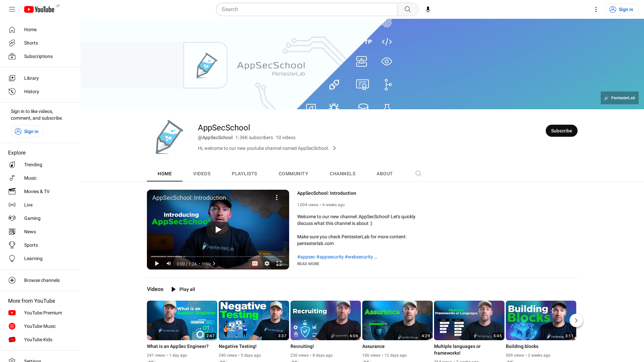
Task: Open Sports category in sidebar
Action: click(x=40, y=245)
